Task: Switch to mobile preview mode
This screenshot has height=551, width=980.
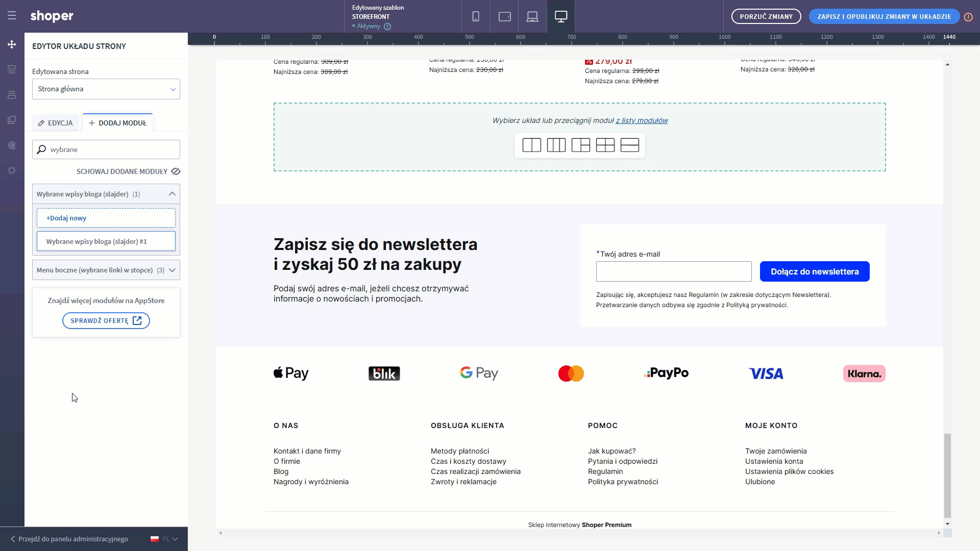Action: point(476,16)
